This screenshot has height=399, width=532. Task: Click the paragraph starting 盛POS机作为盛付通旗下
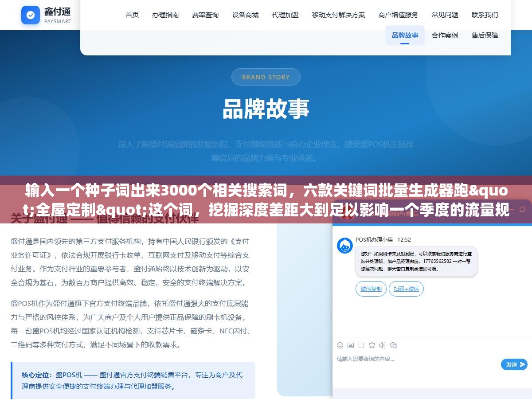pyautogui.click(x=131, y=324)
